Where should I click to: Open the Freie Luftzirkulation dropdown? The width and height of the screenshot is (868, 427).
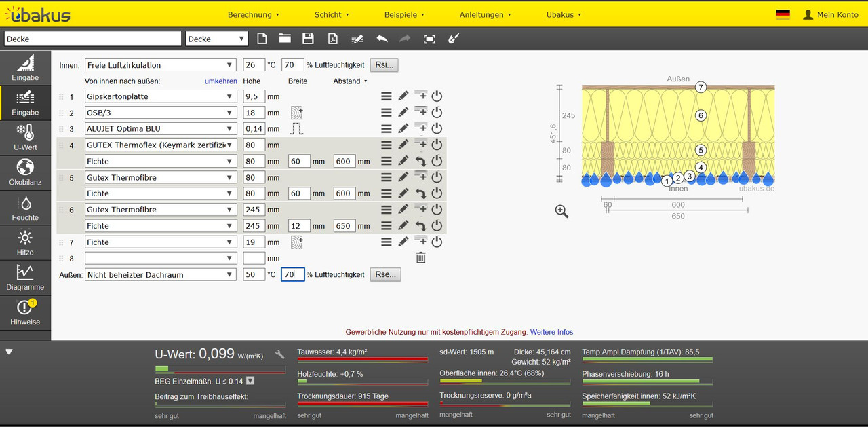coord(160,65)
